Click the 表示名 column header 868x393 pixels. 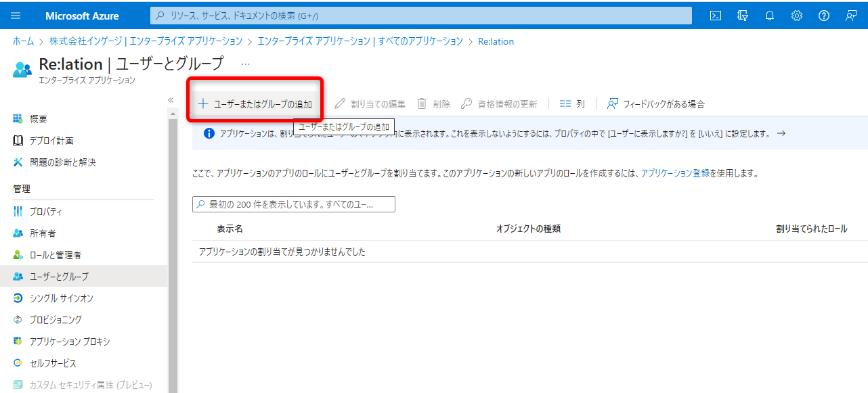coord(230,229)
